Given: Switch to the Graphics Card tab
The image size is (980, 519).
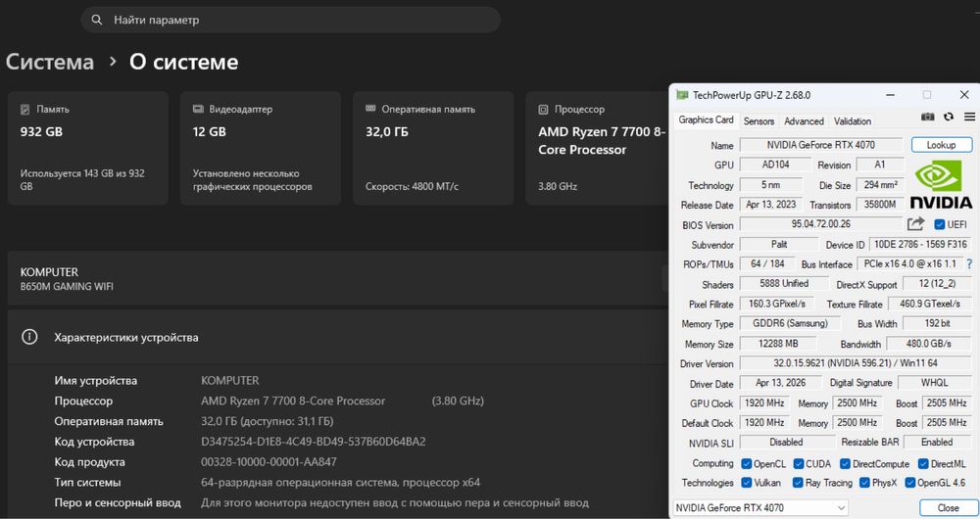Looking at the screenshot, I should click(x=706, y=119).
